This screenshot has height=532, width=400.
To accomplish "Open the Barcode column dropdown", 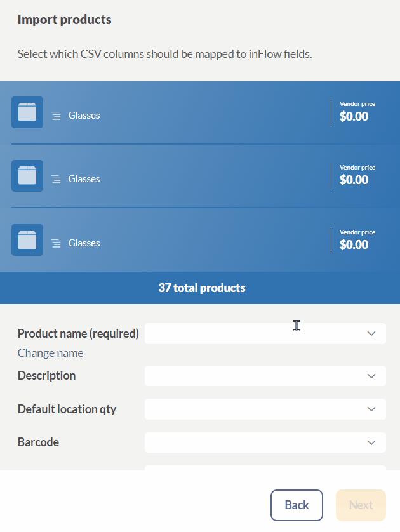I will [265, 442].
